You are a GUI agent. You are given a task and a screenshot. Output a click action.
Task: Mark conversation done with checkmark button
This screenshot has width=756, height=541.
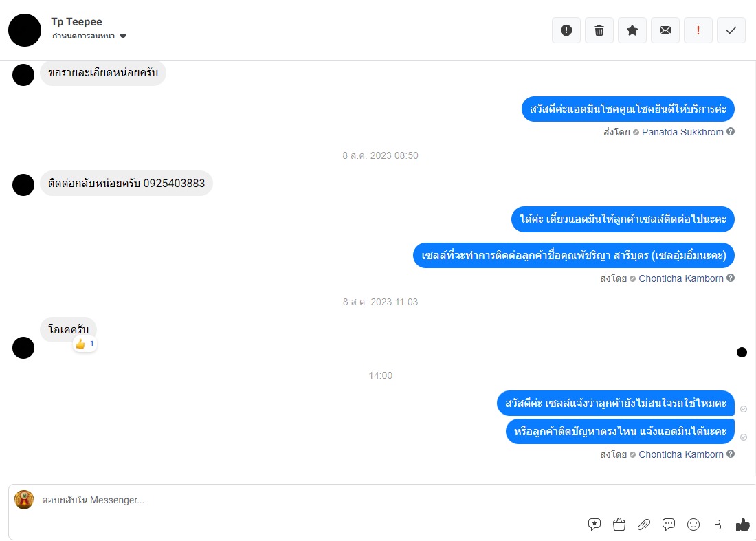731,30
